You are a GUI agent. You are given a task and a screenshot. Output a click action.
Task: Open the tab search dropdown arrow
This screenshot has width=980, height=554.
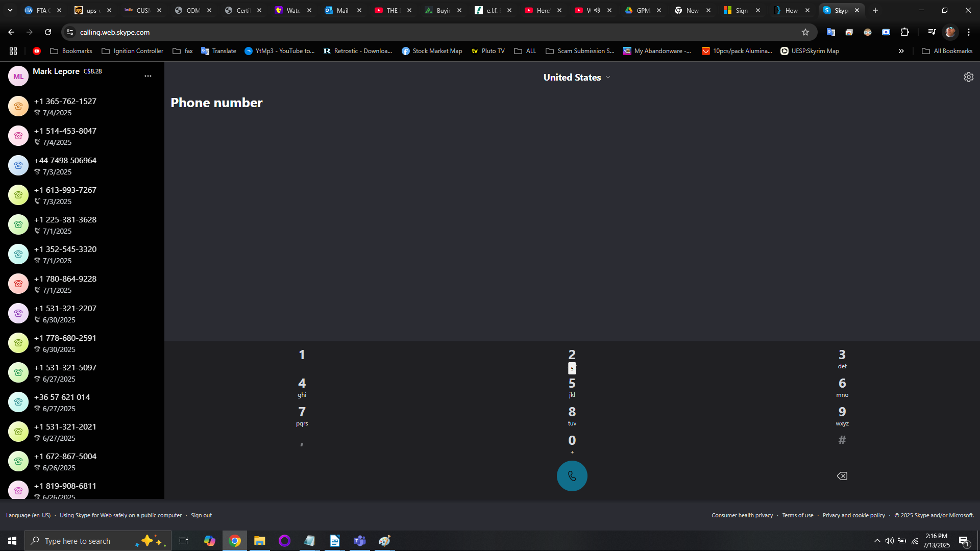pos(10,10)
